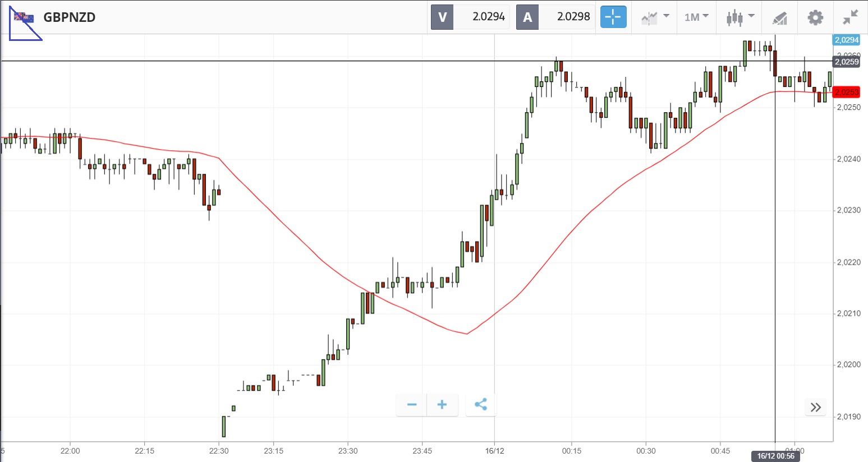
Task: Click the GBPNZD instrument name
Action: click(x=70, y=17)
